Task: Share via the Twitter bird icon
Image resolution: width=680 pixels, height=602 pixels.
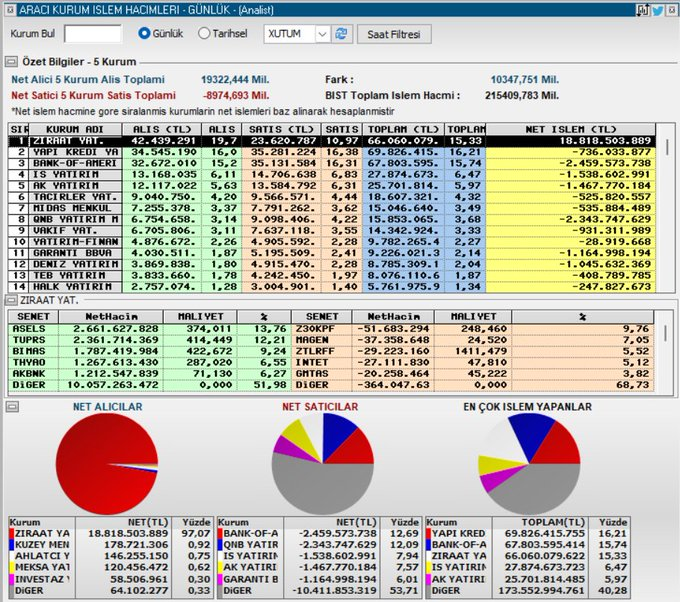Action: [657, 10]
